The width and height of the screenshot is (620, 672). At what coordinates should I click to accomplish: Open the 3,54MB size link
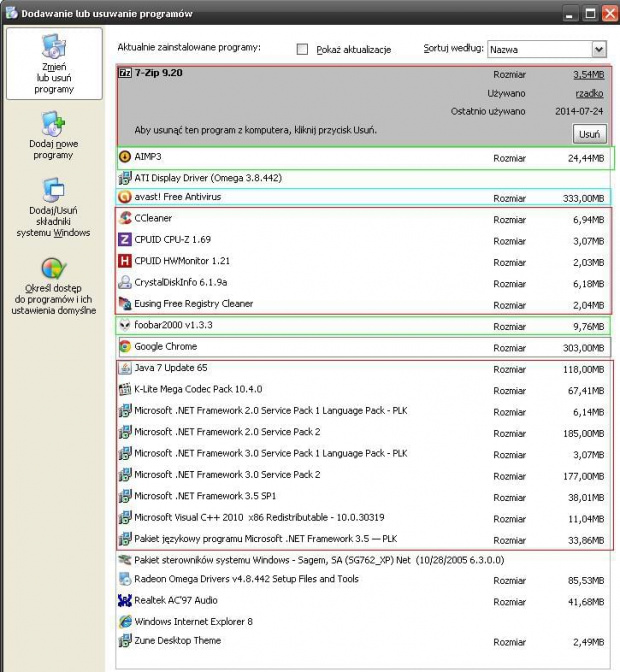589,75
